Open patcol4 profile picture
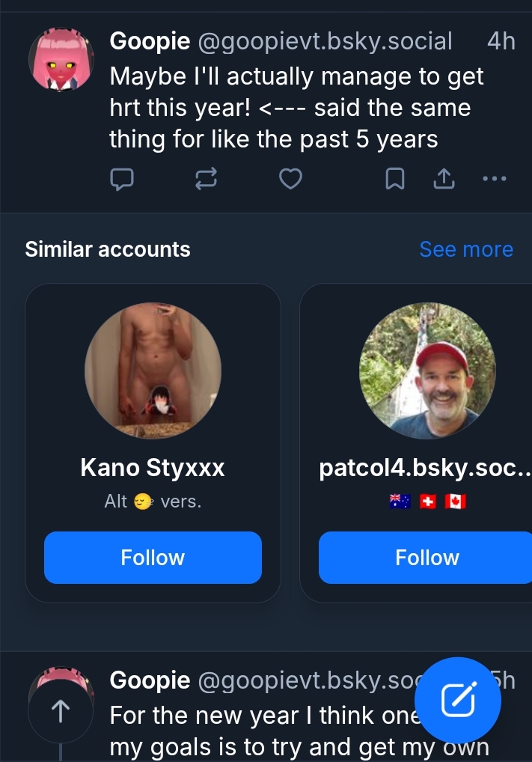532x762 pixels. coord(427,371)
